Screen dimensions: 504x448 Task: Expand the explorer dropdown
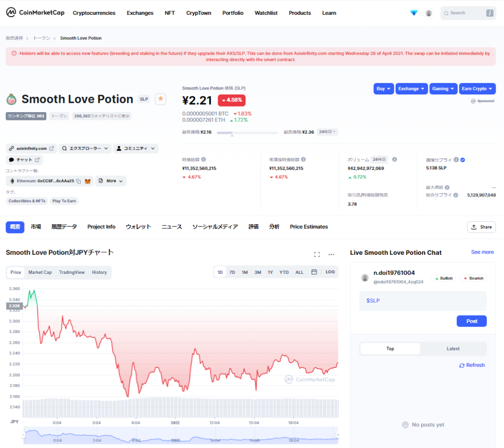coord(85,149)
